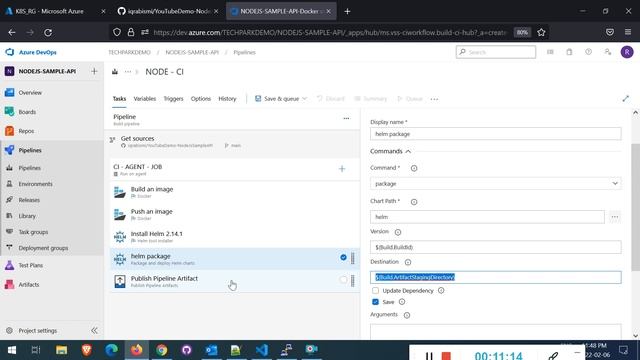Open the Command dropdown set to package
Image resolution: width=640 pixels, height=360 pixels.
point(496,184)
